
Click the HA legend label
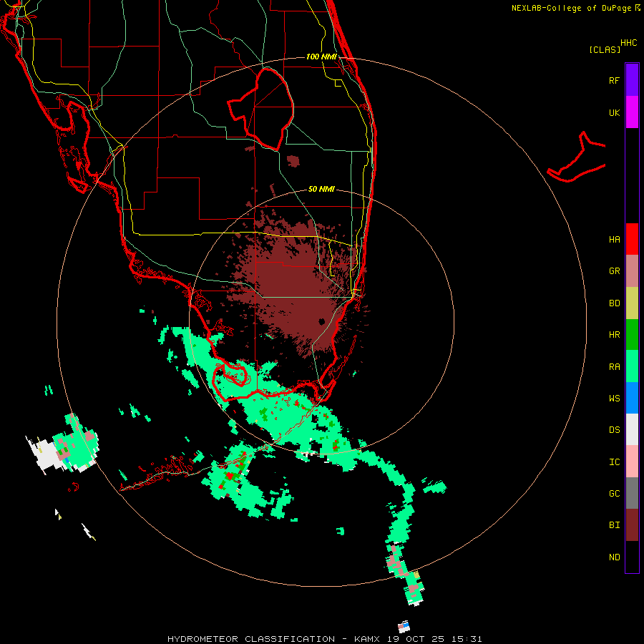coord(614,240)
